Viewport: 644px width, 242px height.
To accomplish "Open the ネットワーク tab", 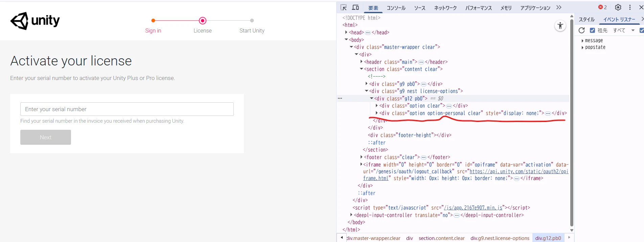I will tap(445, 8).
